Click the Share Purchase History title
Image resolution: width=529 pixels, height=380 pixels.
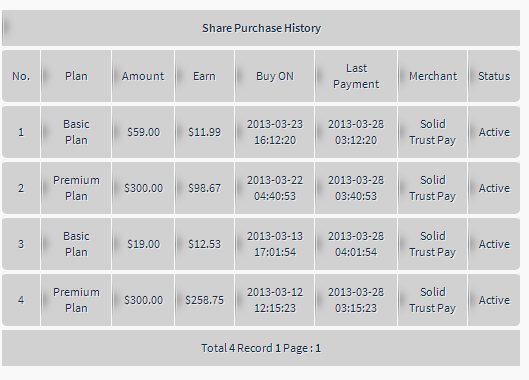(x=261, y=28)
